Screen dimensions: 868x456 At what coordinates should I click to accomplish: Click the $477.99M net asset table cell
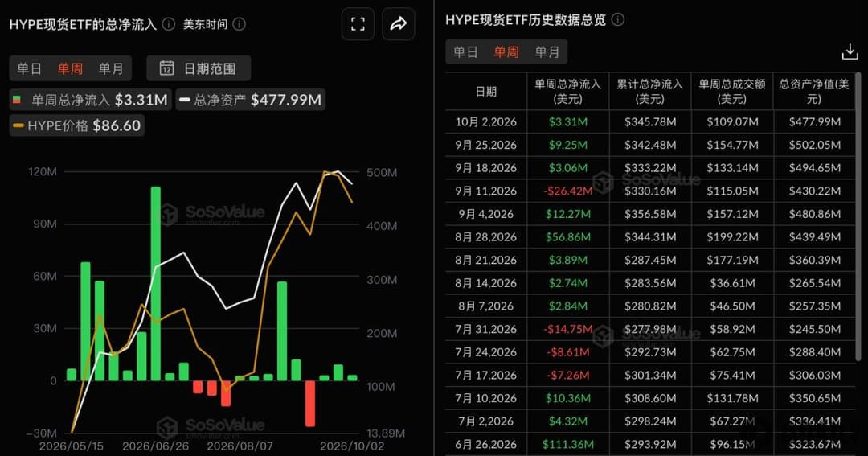tap(813, 122)
